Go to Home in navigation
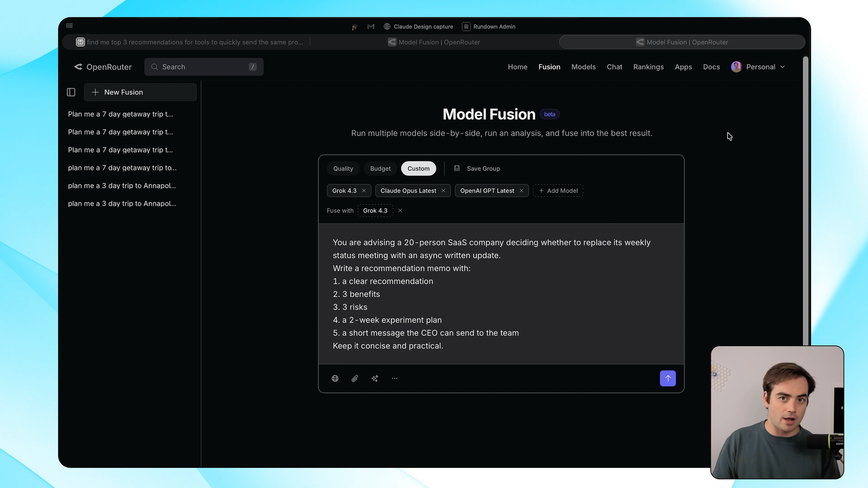 point(518,67)
